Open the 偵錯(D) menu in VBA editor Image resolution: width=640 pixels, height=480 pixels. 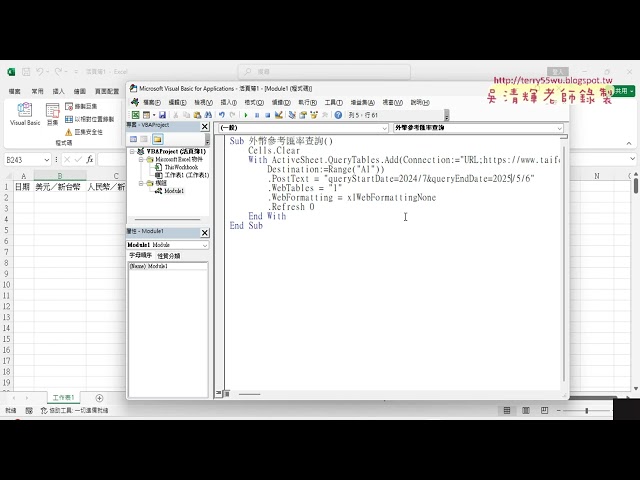pos(281,102)
